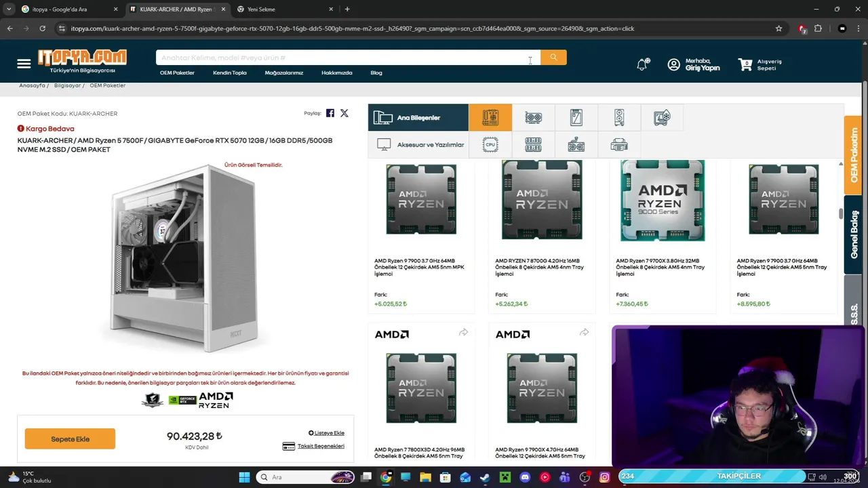Select the SSD storage component icon
The height and width of the screenshot is (488, 868).
tap(576, 117)
